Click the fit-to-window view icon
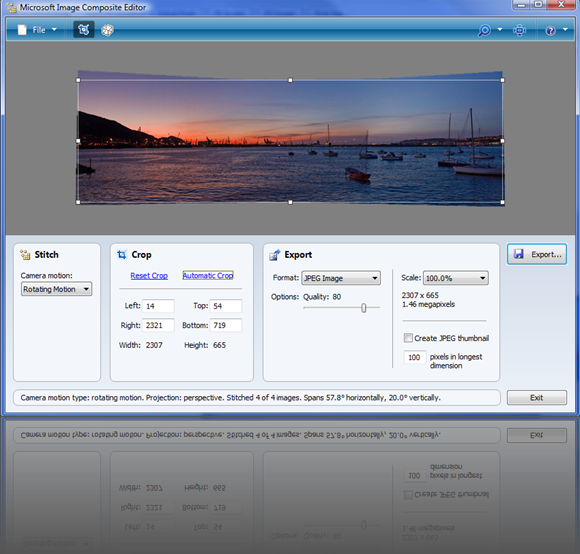The width and height of the screenshot is (580, 554). 519,30
